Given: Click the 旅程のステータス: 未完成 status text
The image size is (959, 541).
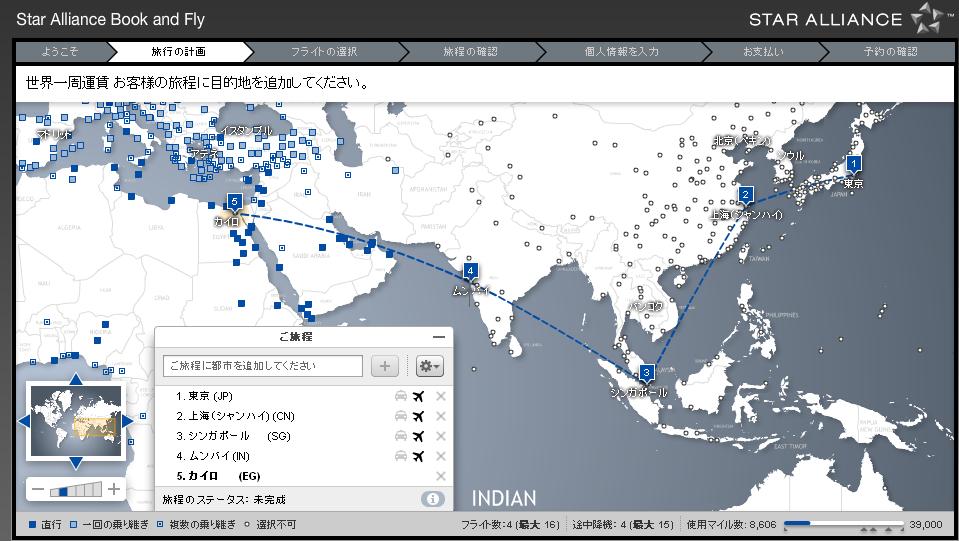Looking at the screenshot, I should [x=224, y=500].
